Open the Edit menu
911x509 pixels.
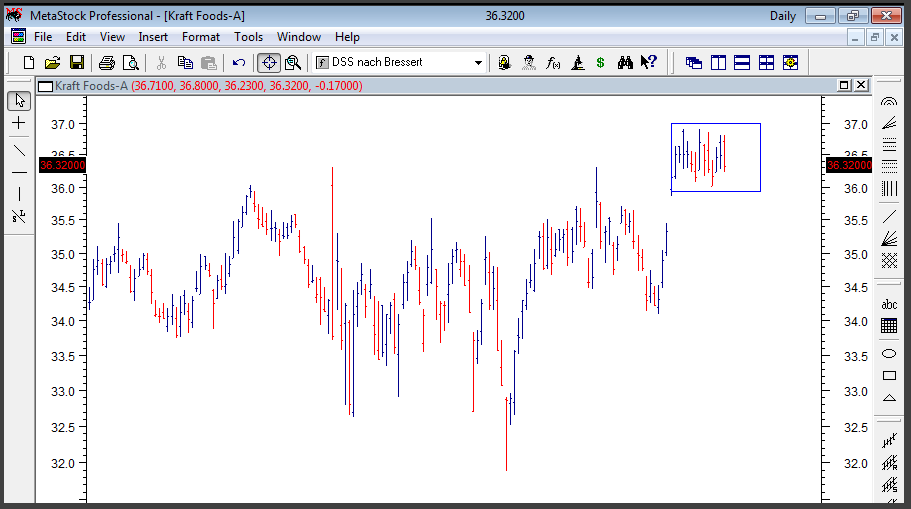click(x=76, y=37)
